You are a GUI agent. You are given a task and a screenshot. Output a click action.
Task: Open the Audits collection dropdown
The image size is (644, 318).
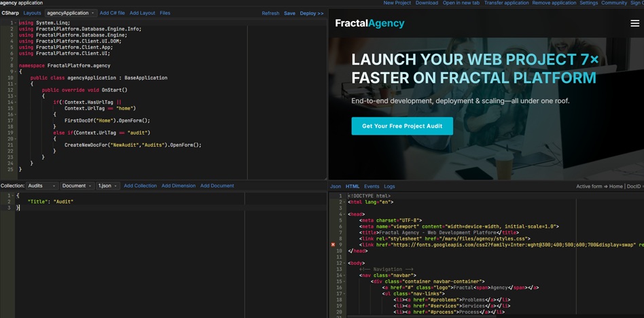coord(42,185)
